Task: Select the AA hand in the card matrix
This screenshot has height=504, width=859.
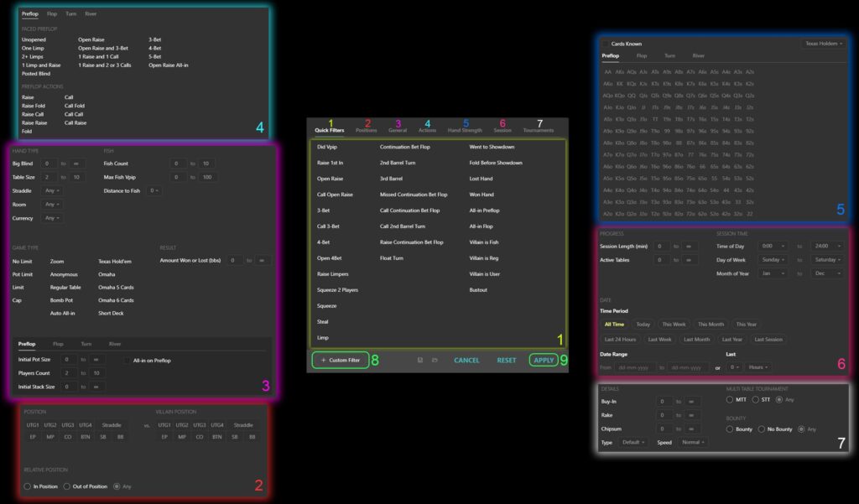Action: tap(608, 72)
